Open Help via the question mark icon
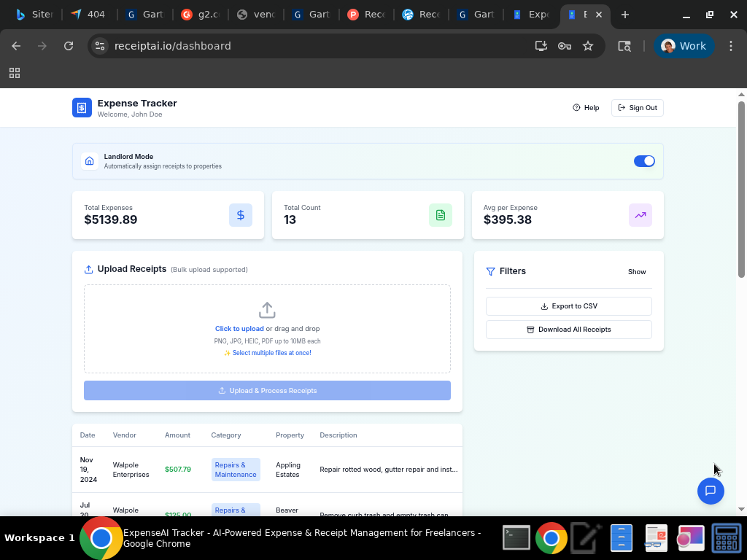This screenshot has height=560, width=747. 575,107
